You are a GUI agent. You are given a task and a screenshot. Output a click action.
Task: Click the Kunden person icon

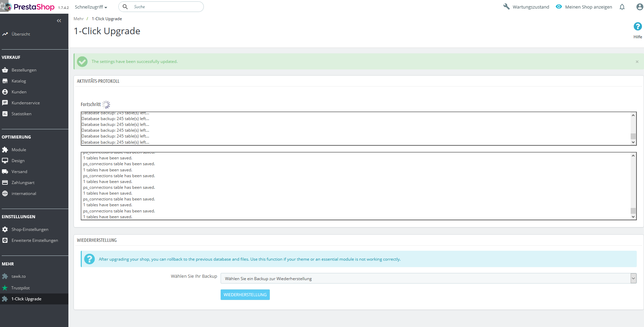coord(5,92)
